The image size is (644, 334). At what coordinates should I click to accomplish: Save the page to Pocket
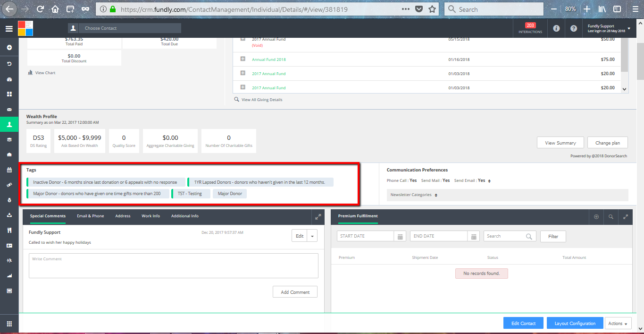(419, 9)
